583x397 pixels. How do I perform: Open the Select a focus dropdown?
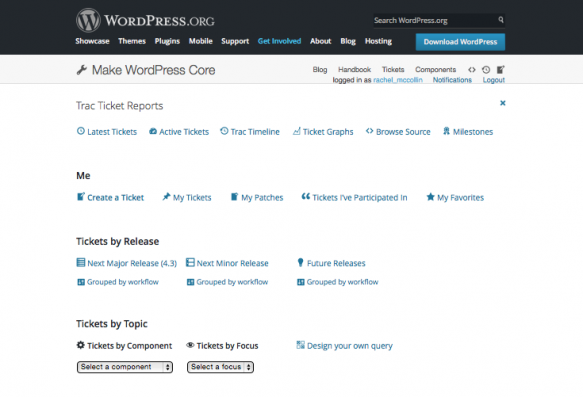pyautogui.click(x=220, y=367)
